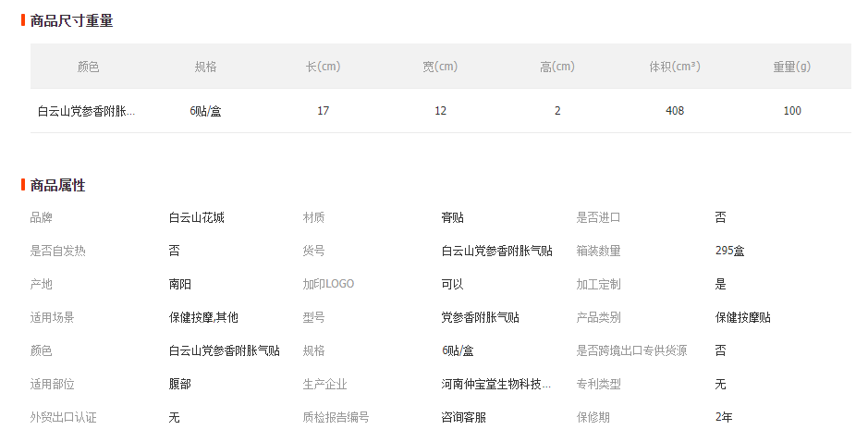Select the value 保健按摩,其他

pyautogui.click(x=203, y=317)
